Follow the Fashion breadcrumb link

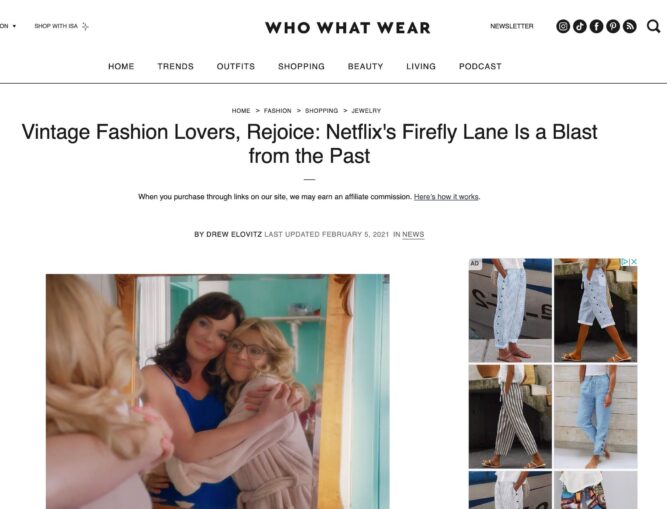277,111
